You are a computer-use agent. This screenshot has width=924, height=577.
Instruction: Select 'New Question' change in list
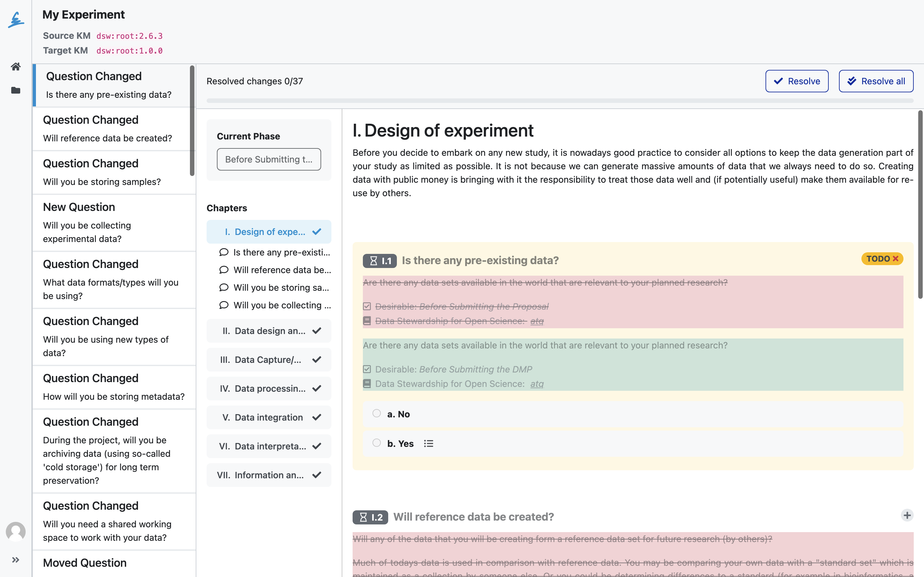114,223
